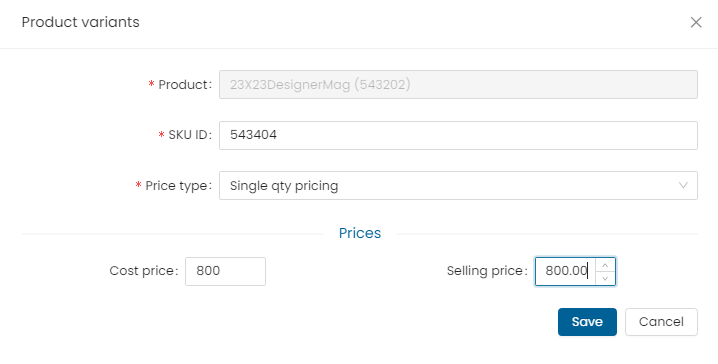Click the Price type label

coord(179,185)
